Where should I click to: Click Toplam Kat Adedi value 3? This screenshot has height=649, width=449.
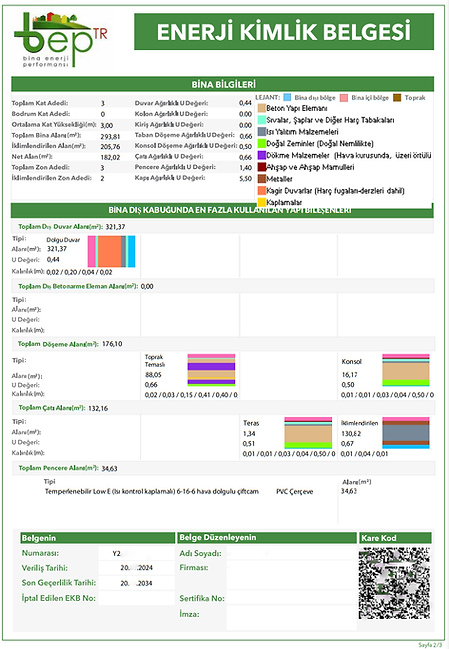click(x=103, y=103)
